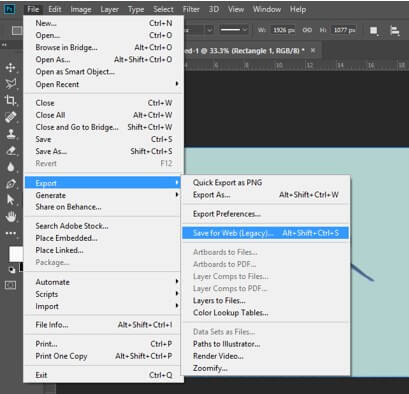
Task: Open the View menu
Action: (236, 9)
